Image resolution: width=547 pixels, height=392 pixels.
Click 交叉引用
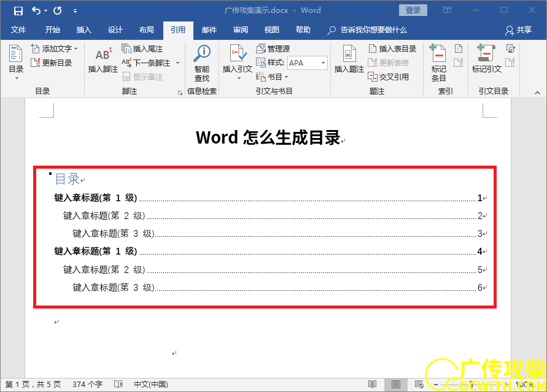click(x=389, y=77)
